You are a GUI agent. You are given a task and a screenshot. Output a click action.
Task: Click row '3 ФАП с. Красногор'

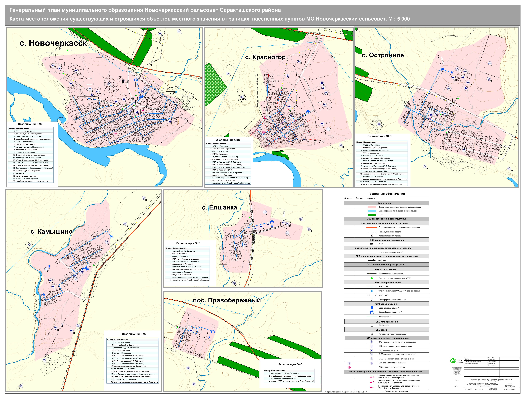point(228,151)
